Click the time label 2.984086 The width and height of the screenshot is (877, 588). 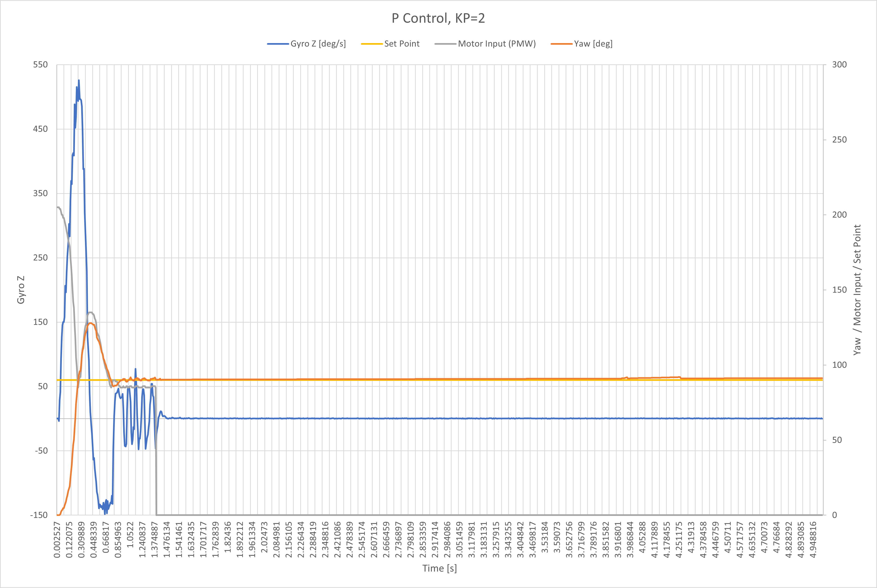coord(447,539)
